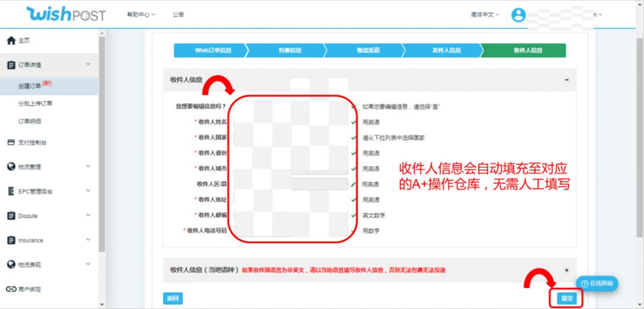Go to the Wish订单信息 step tab

(x=210, y=51)
